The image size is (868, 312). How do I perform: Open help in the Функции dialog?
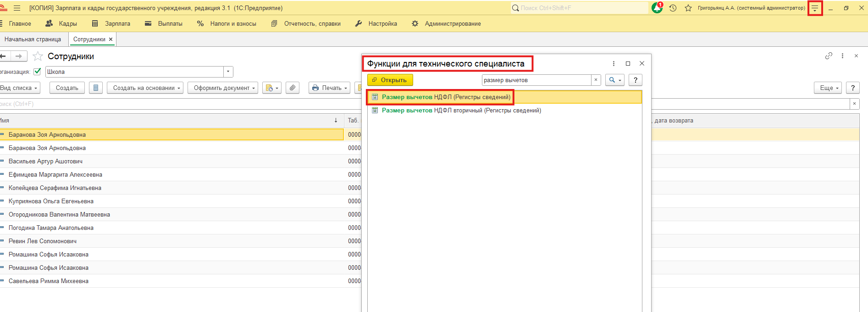635,80
